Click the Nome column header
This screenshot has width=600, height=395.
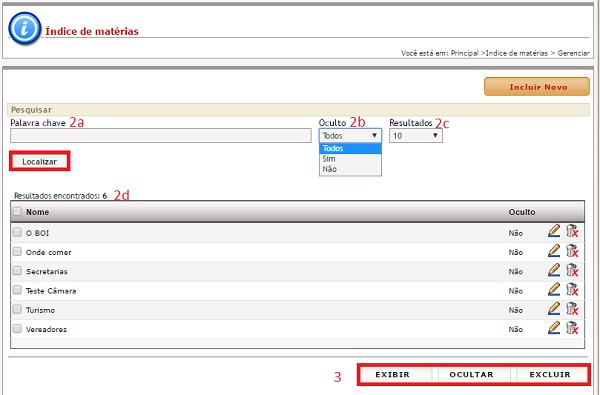tap(37, 212)
